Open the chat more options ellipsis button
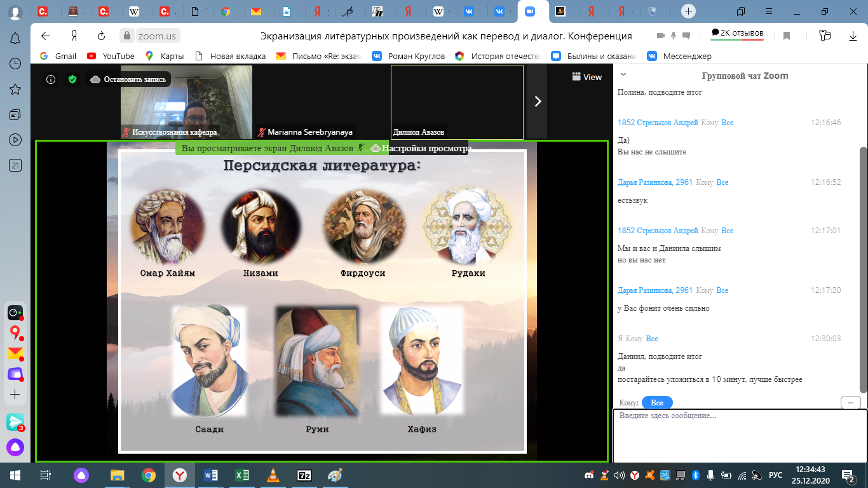 [850, 403]
